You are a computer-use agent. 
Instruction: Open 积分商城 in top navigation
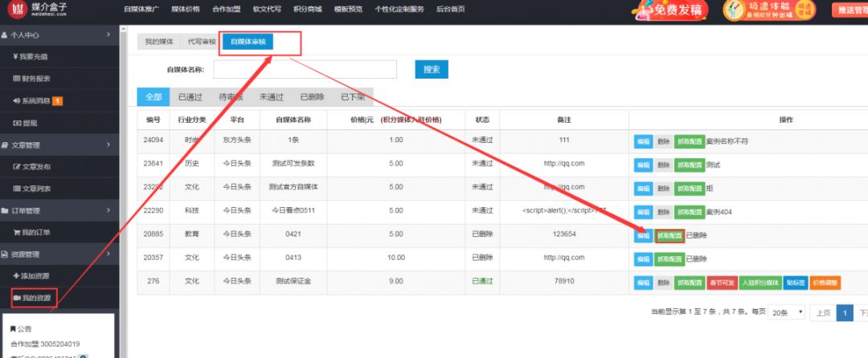click(308, 10)
